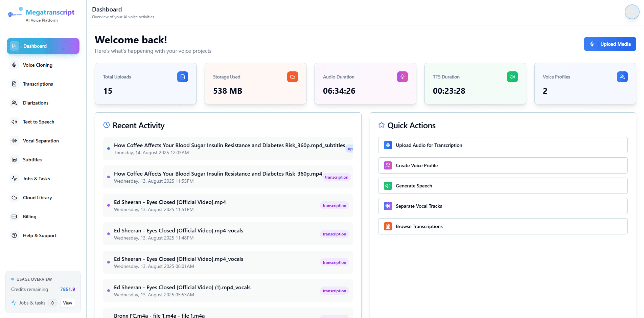
Task: Click the Vocal Separation waveform icon
Action: click(14, 141)
